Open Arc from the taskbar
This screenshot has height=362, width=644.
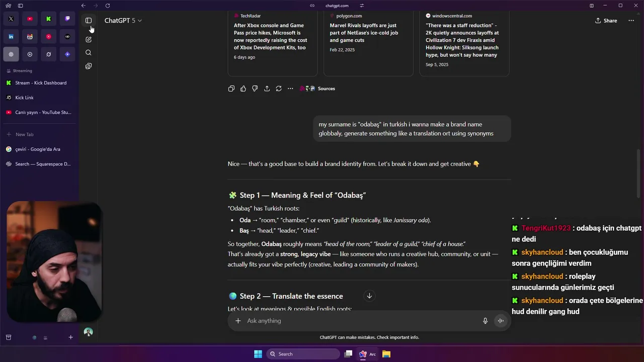pyautogui.click(x=367, y=354)
